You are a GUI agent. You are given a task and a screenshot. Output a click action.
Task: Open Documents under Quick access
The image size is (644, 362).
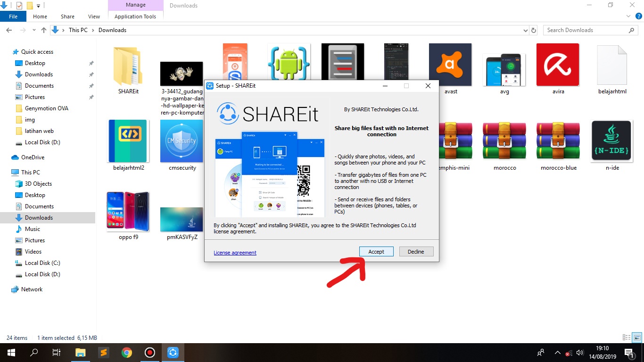click(x=39, y=86)
